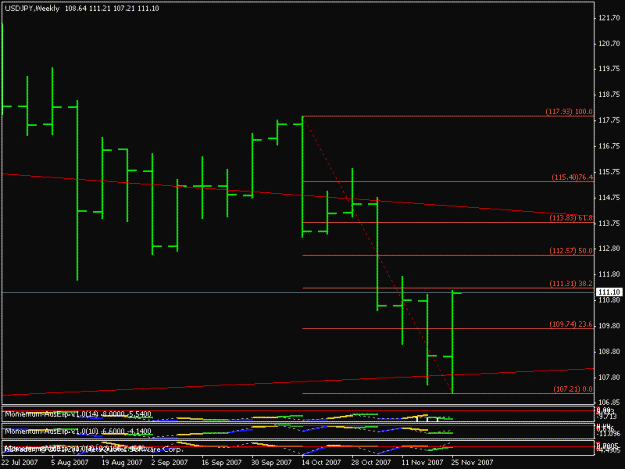The height and width of the screenshot is (469, 625).
Task: Click the latest weekly bar reaching 111.21
Action: 453,341
